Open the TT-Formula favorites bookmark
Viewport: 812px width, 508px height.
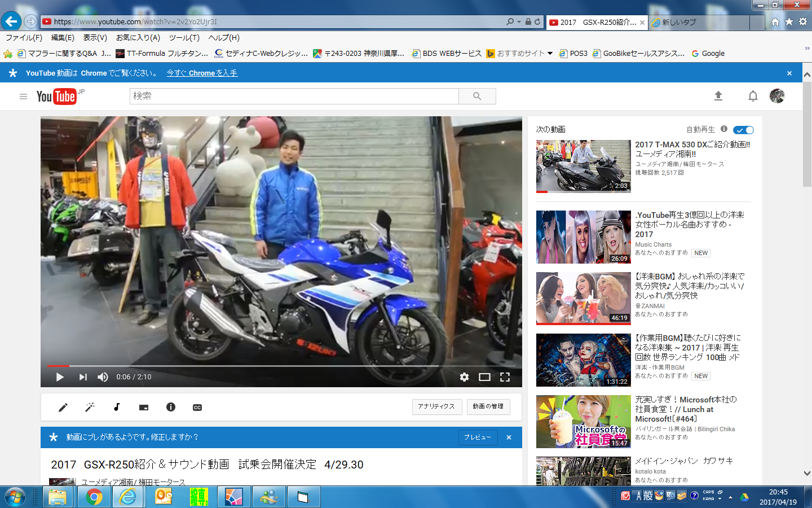[x=162, y=54]
